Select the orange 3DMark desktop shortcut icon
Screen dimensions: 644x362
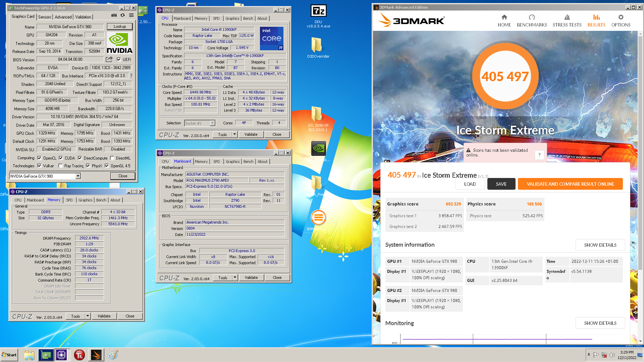pos(318,218)
